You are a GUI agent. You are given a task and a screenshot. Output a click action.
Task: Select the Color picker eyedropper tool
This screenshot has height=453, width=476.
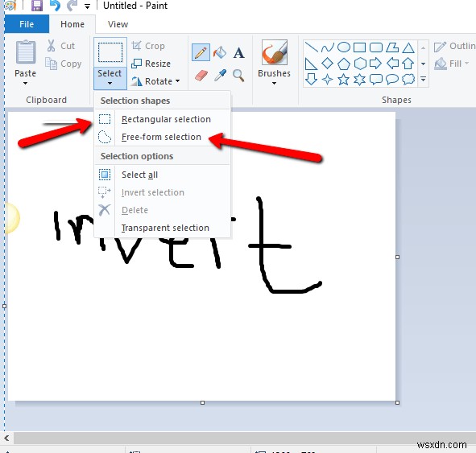point(220,75)
